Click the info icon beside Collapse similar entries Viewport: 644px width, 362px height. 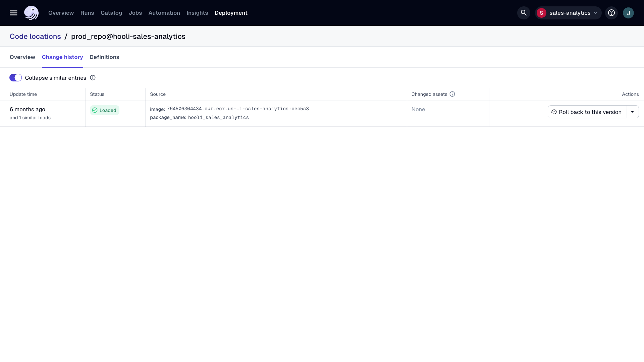[x=93, y=77]
